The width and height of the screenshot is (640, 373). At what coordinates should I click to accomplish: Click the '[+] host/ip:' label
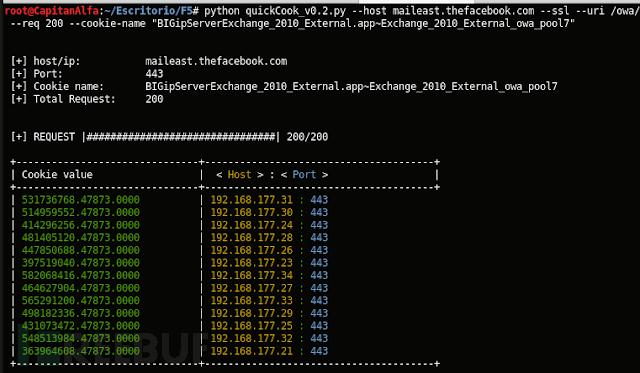pos(45,61)
